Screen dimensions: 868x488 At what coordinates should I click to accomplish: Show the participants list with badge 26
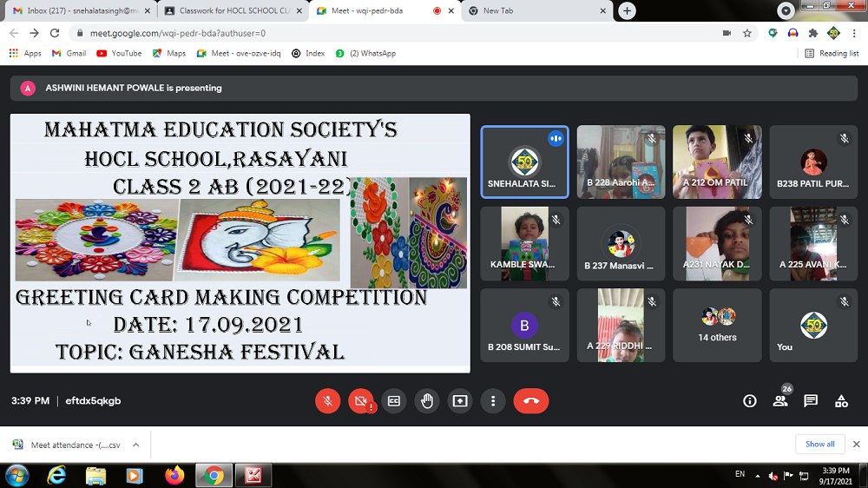(780, 400)
